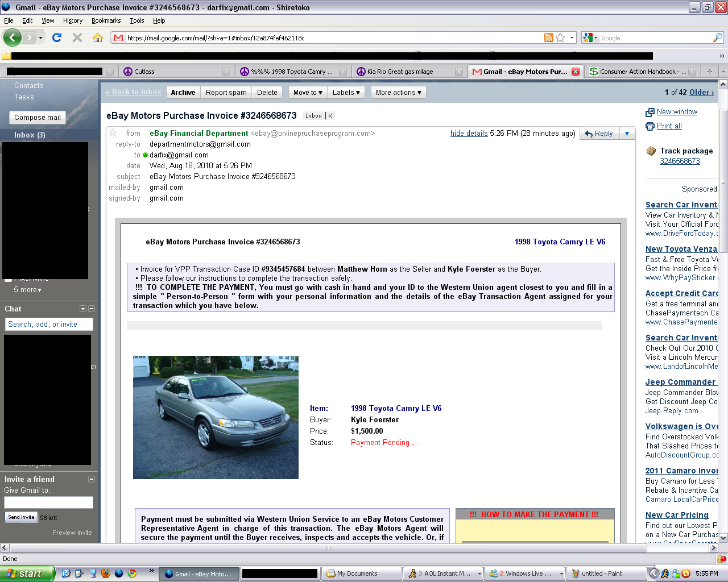728x582 pixels.
Task: Open Chat options dropdown arrow
Action: point(83,309)
